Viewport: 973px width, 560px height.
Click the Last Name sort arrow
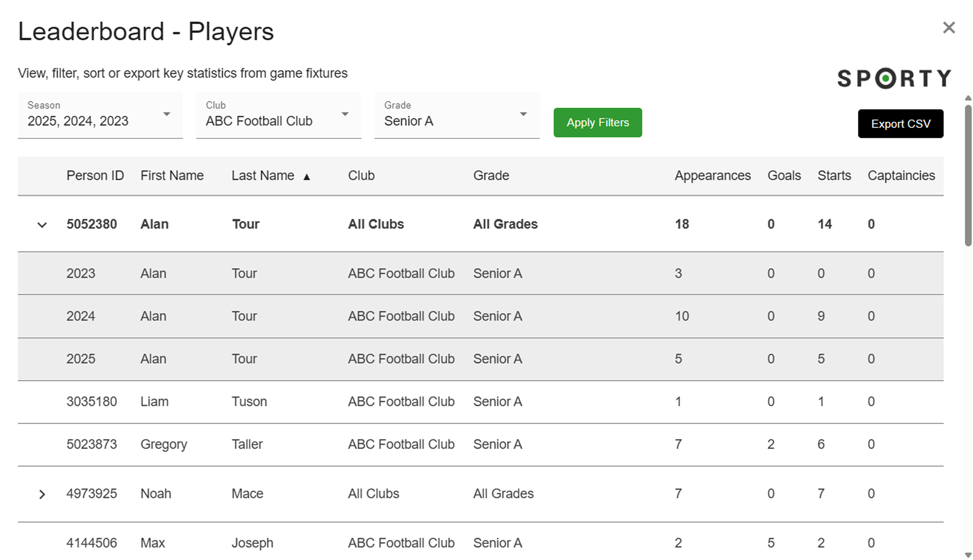pos(306,177)
